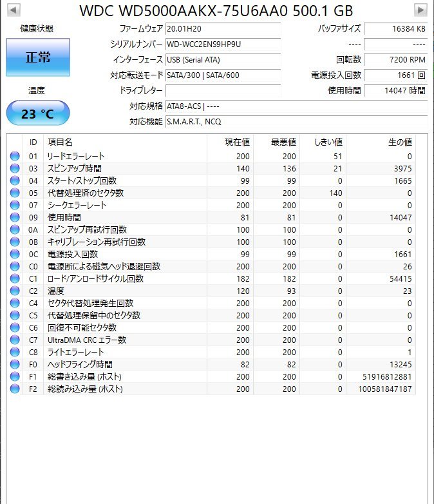
Task: Click the power on hours field 14047 時間
Action: click(396, 91)
